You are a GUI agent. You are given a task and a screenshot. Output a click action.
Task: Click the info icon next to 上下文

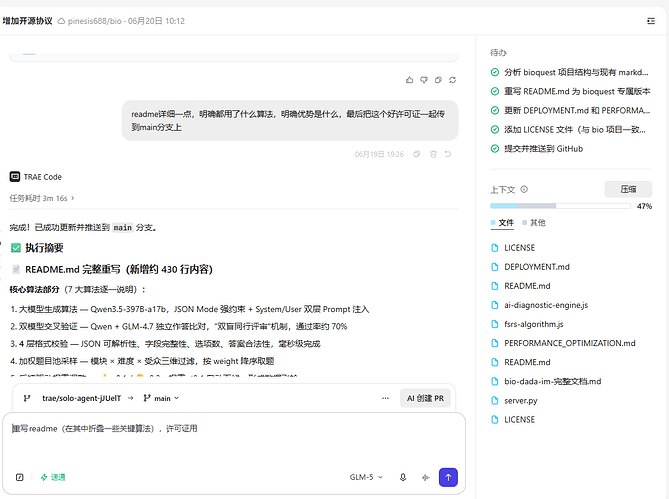pos(524,189)
